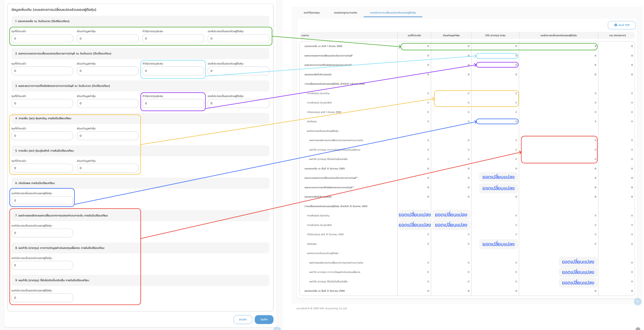Select the งบแสดงการเปลี่ยนแปลงส่วนของผู้ถือหุ้น tab
Image resolution: width=644 pixels, height=330 pixels.
pos(393,12)
